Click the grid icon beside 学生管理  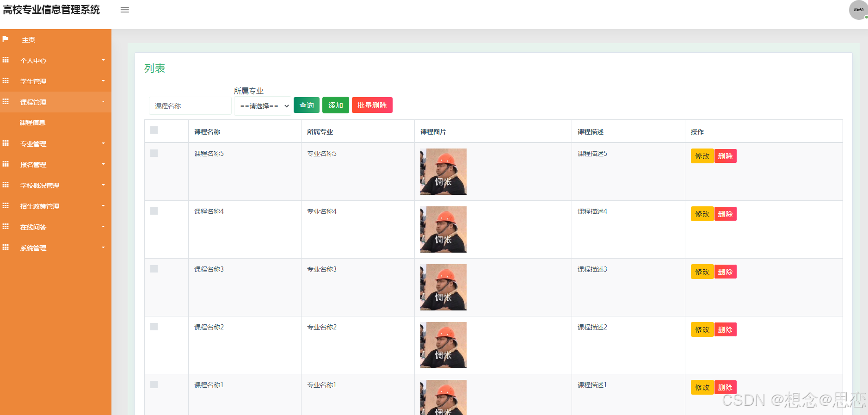click(x=6, y=81)
